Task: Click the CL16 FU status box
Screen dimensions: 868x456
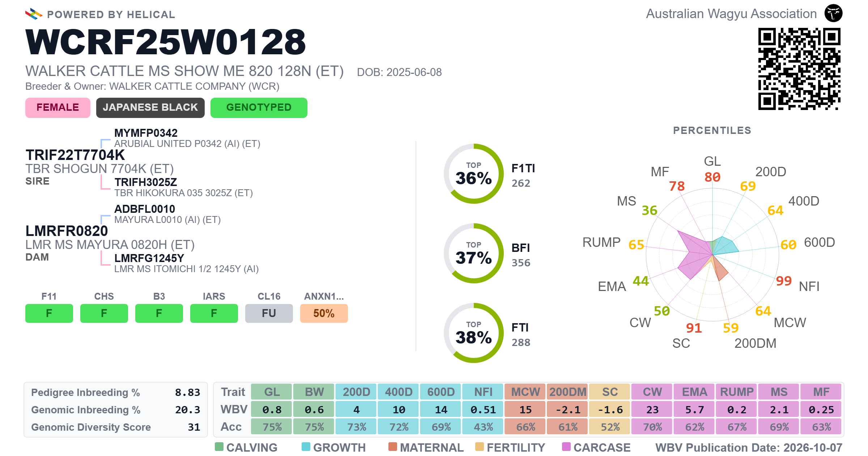Action: tap(269, 313)
